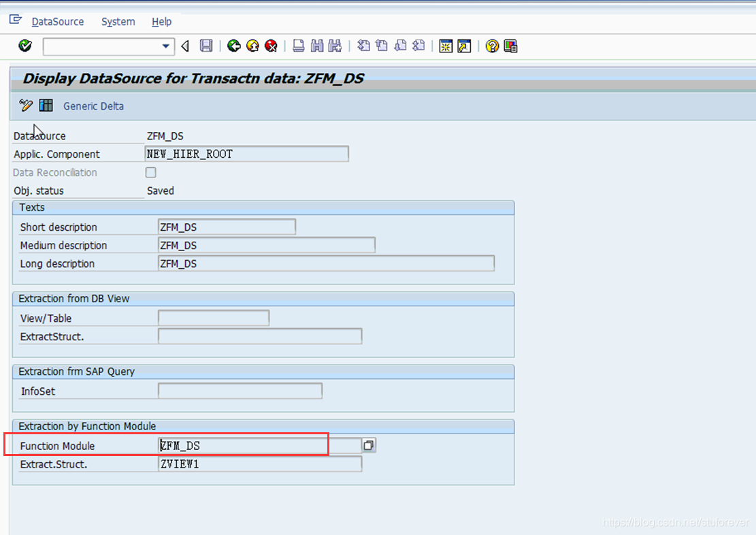
Task: Click the Medium description field
Action: coord(266,245)
